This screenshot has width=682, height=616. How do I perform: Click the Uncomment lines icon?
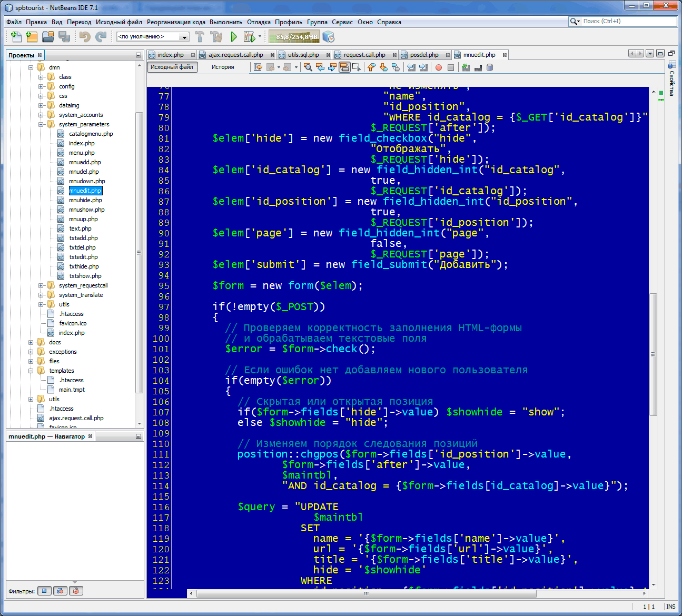tap(478, 67)
